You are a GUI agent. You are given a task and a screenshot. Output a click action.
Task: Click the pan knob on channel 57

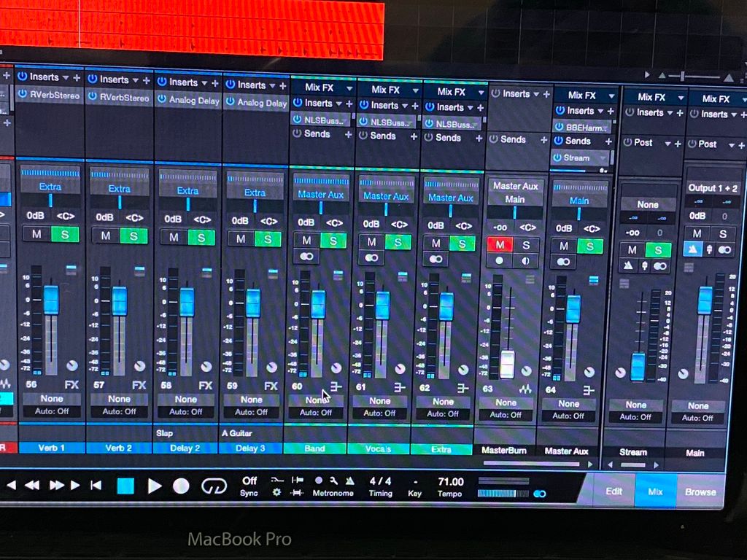point(139,366)
